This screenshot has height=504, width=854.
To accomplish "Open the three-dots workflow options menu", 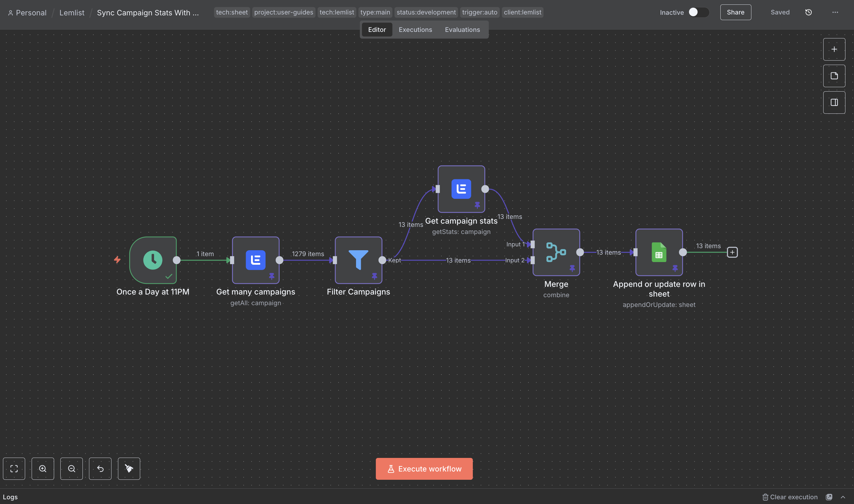I will (835, 12).
